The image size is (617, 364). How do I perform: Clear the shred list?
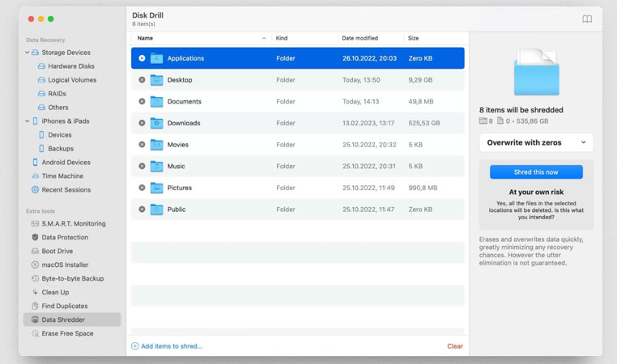455,346
